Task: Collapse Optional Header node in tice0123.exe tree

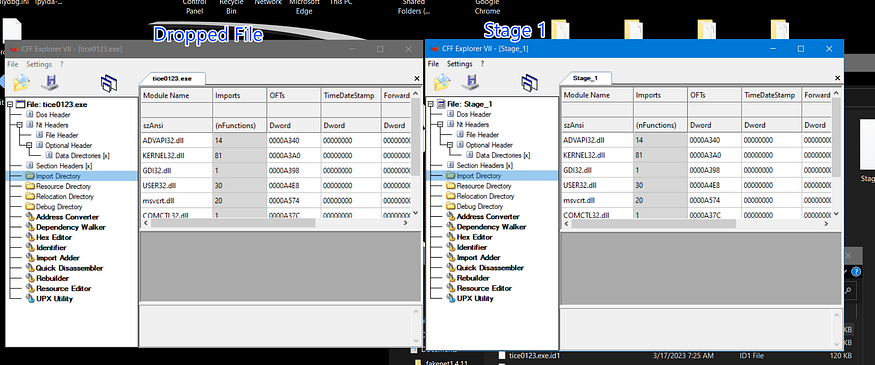Action: point(29,145)
